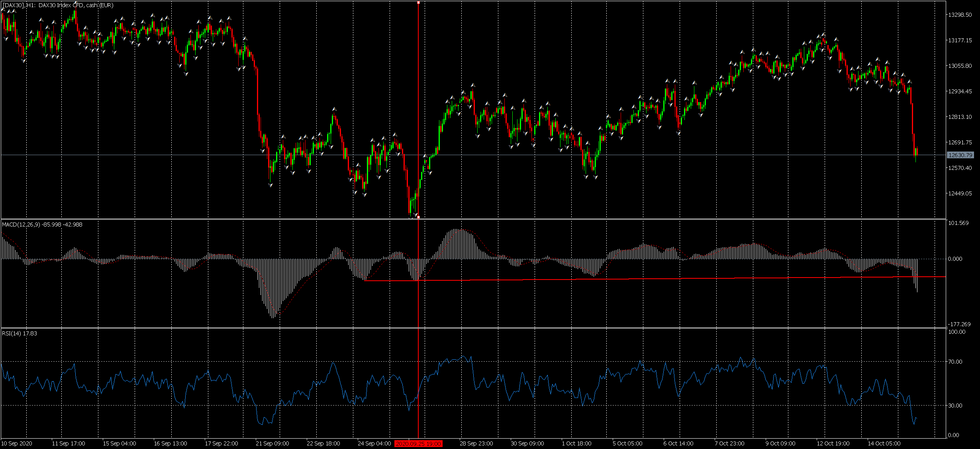Image resolution: width=980 pixels, height=449 pixels.
Task: Click the red date label 2020.09.25 19:00
Action: 418,443
